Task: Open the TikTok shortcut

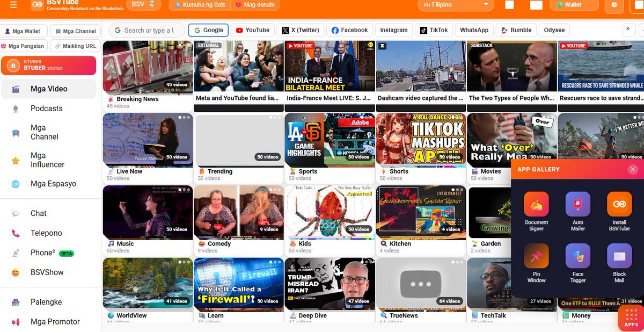Action: point(434,30)
